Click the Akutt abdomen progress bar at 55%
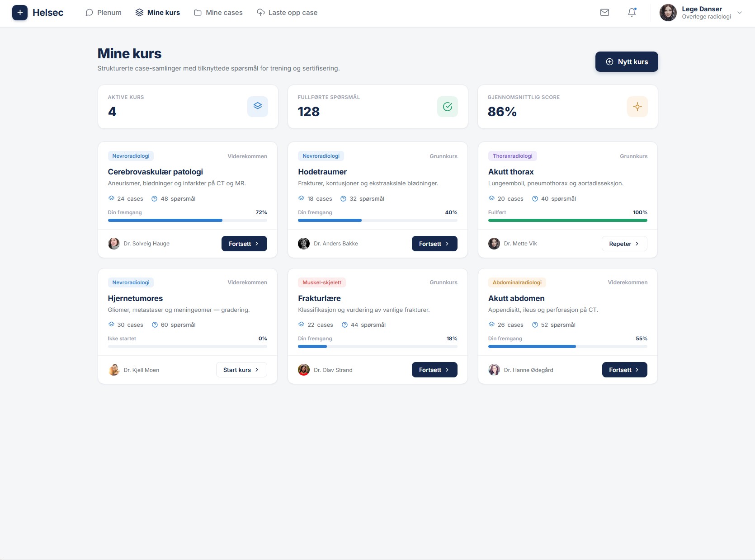755x560 pixels. pyautogui.click(x=568, y=347)
